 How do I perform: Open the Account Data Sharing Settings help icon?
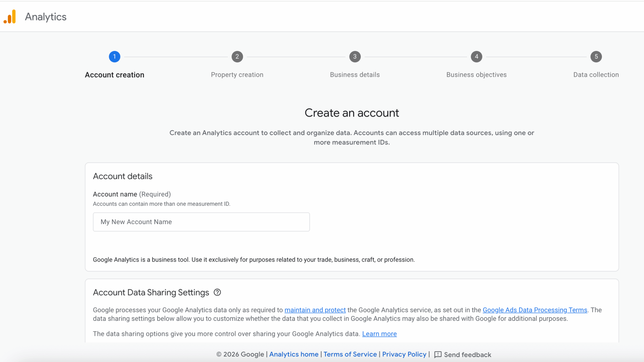click(x=217, y=292)
